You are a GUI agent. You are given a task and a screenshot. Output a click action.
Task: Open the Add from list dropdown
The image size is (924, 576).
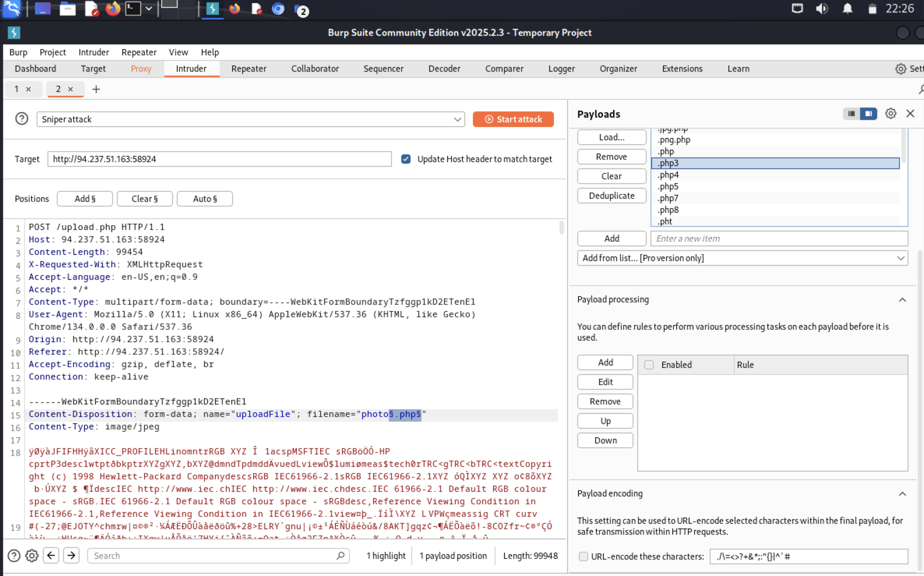[742, 258]
